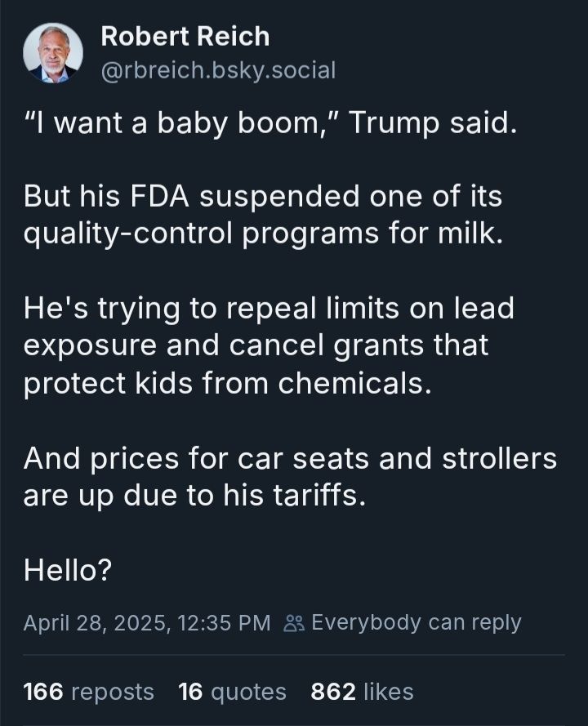The image size is (588, 726).
Task: Click the April 28, 2025 date
Action: 96,623
